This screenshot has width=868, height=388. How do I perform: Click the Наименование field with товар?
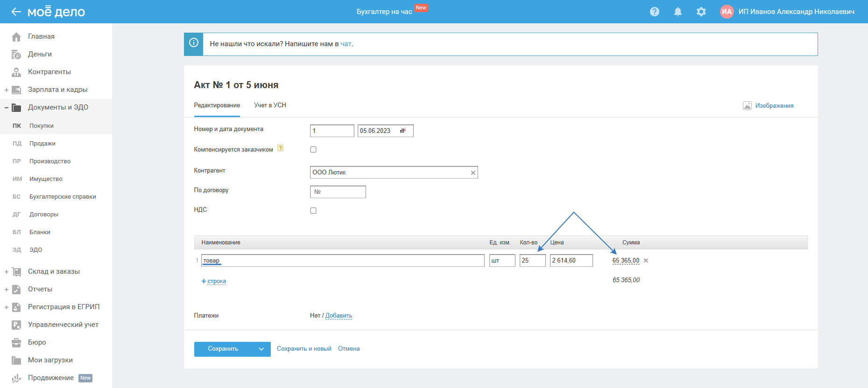pos(343,260)
